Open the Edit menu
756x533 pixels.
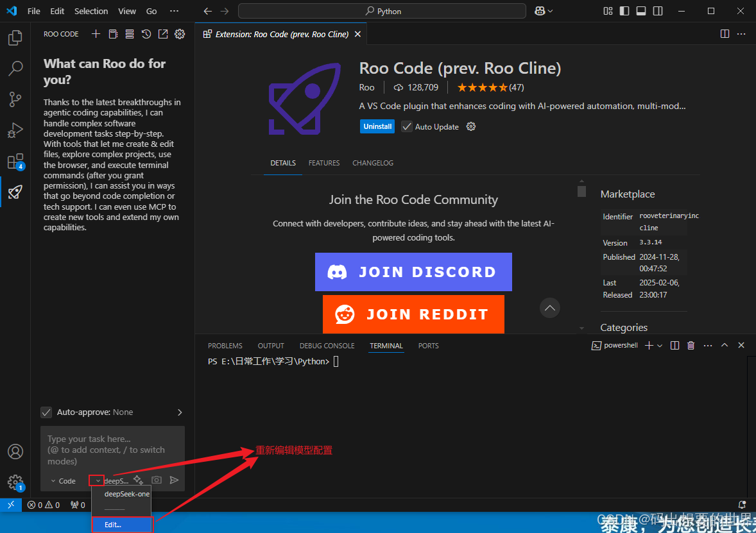(57, 11)
